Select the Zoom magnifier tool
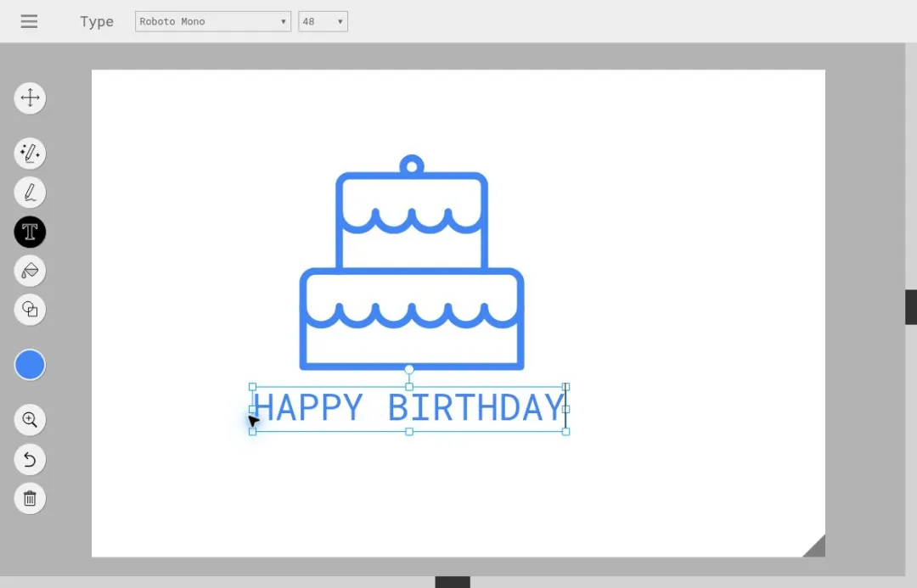917x588 pixels. (x=30, y=420)
